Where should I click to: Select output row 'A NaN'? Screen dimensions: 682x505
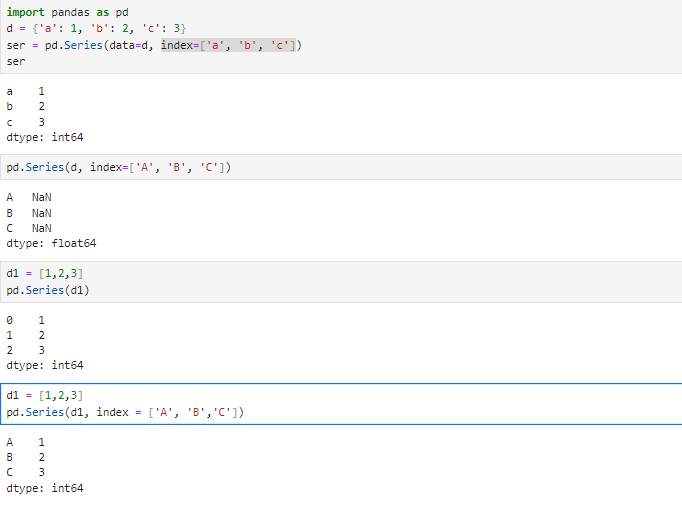[x=29, y=197]
